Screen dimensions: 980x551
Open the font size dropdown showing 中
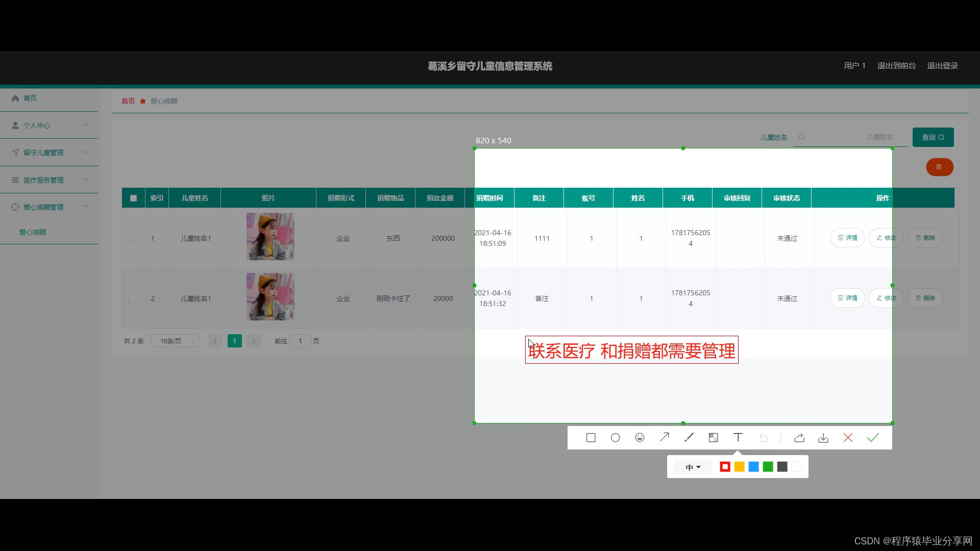[693, 467]
